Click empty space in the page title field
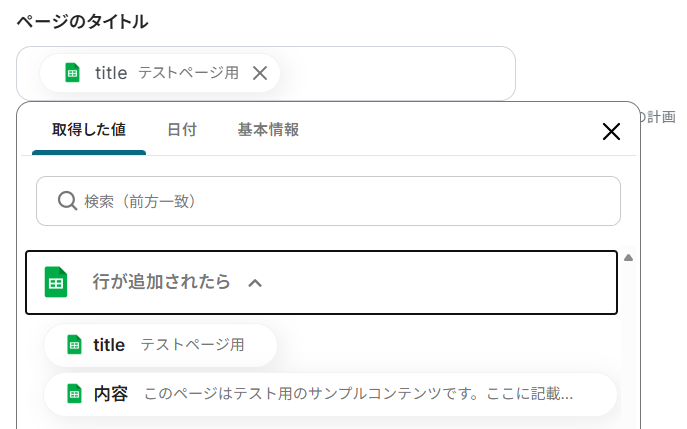The width and height of the screenshot is (687, 429). coord(400,73)
